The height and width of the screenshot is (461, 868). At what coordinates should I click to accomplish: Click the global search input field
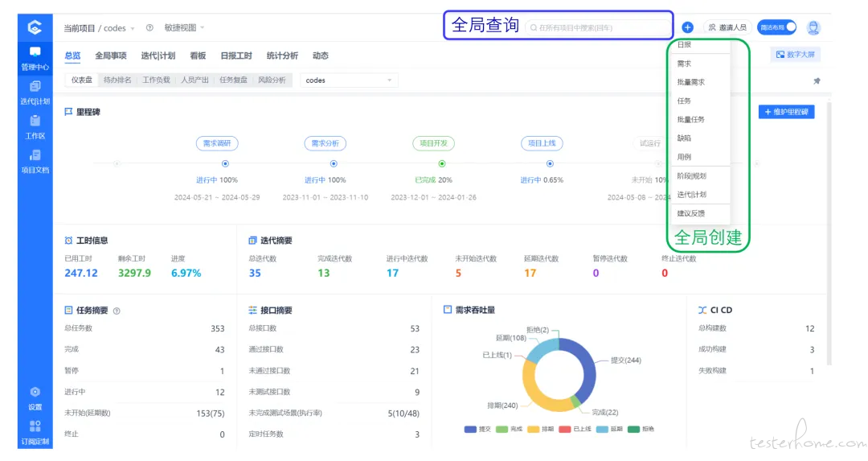(x=596, y=27)
